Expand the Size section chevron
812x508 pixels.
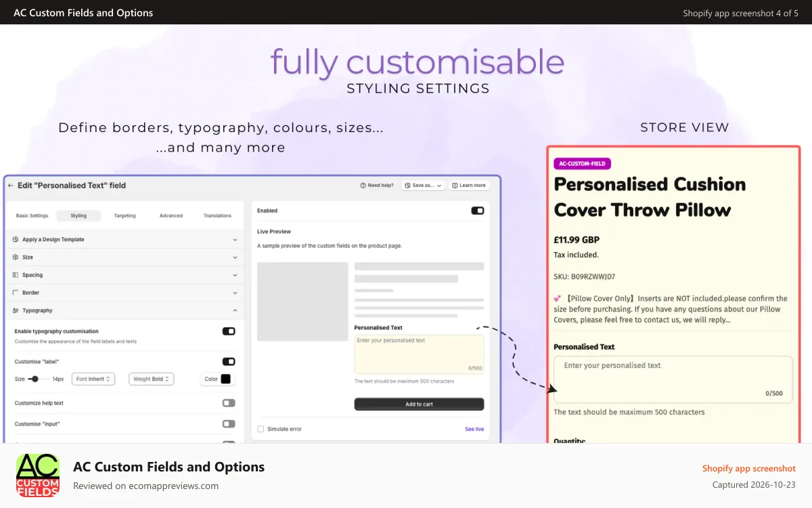coord(235,257)
